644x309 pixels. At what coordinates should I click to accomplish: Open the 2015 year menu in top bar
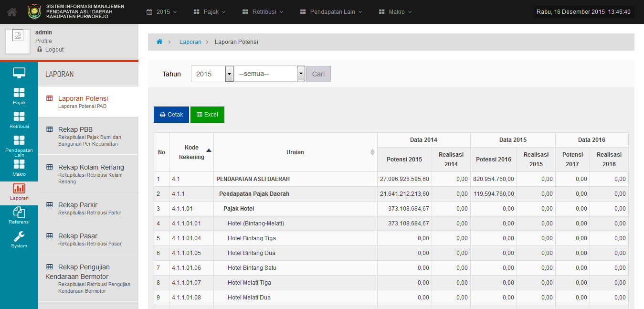point(161,12)
